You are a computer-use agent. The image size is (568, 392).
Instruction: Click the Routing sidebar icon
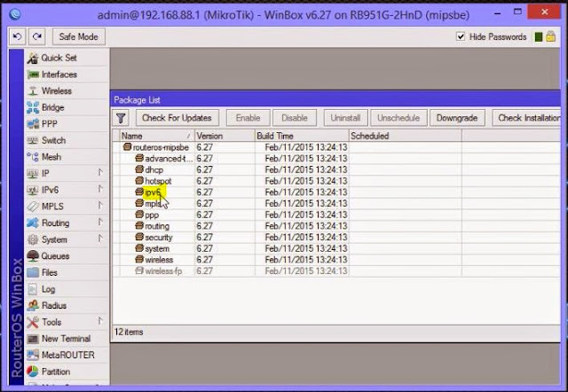33,223
